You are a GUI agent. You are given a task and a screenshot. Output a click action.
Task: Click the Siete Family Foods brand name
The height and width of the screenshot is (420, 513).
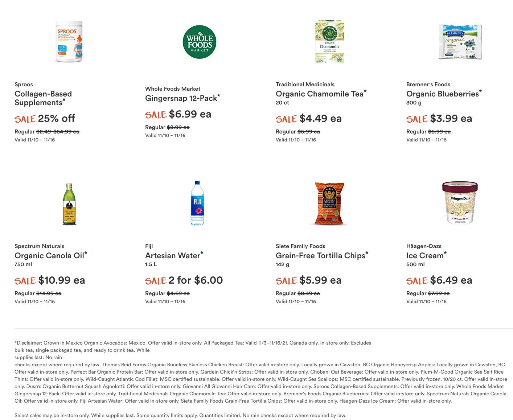click(x=300, y=246)
